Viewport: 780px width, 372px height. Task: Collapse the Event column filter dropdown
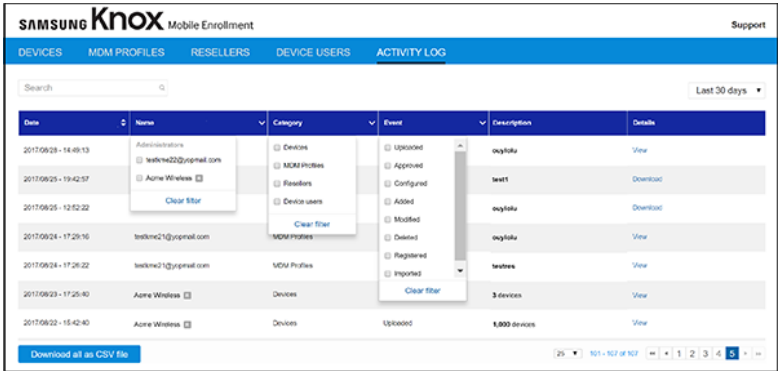[x=482, y=123]
